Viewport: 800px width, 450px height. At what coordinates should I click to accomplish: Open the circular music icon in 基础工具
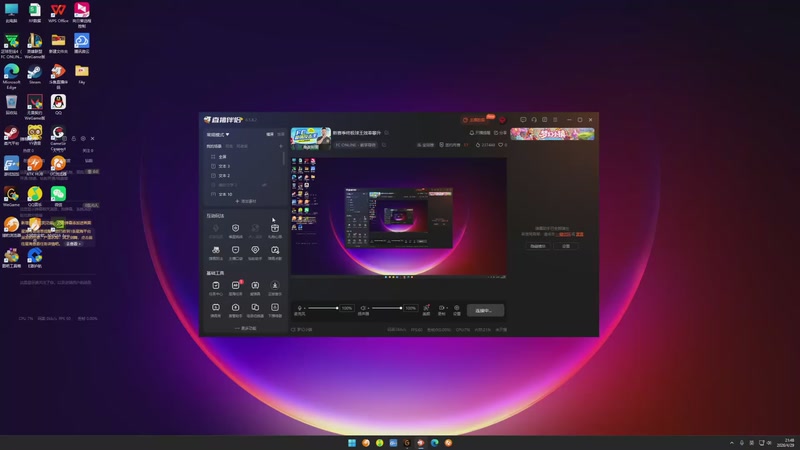(274, 286)
